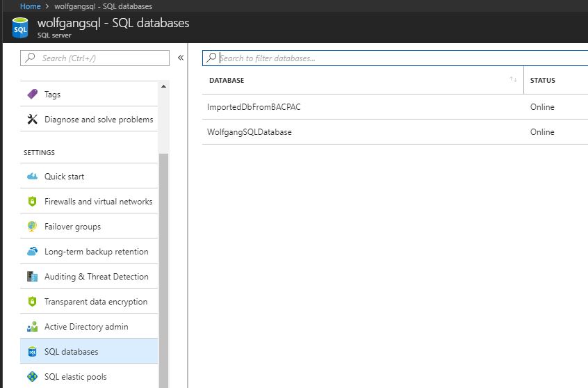Click the Long-term backup retention cloud icon
This screenshot has width=588, height=388.
[32, 251]
